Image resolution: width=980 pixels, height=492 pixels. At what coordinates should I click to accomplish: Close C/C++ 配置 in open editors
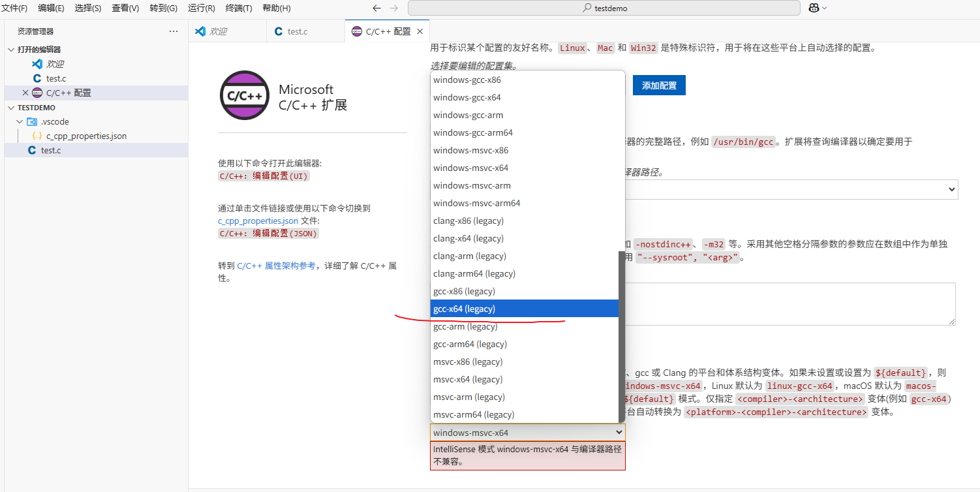(25, 93)
